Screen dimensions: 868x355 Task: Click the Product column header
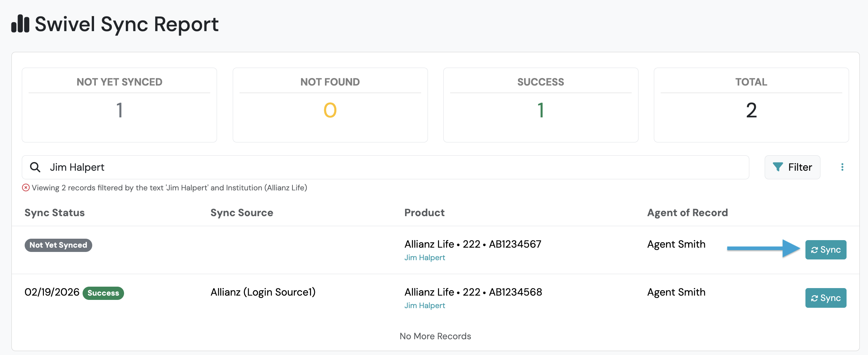pyautogui.click(x=424, y=213)
